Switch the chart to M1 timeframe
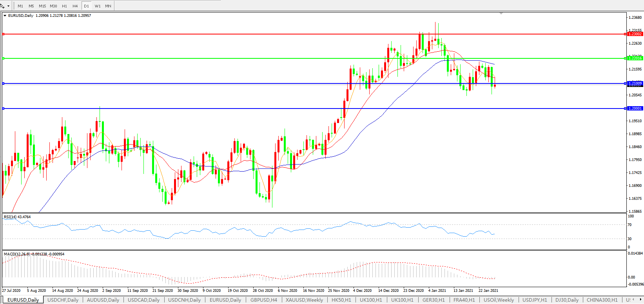644x304 pixels. coord(20,6)
